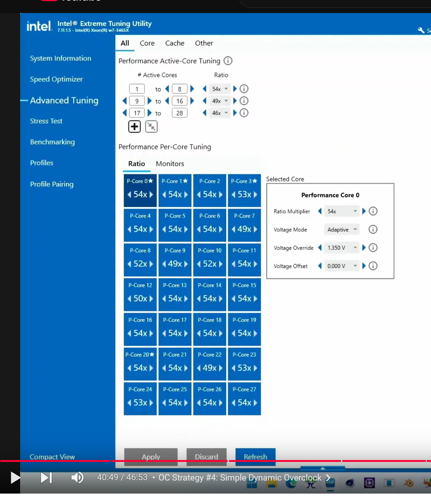Show info for Voltage Override
This screenshot has height=504, width=431.
(373, 248)
